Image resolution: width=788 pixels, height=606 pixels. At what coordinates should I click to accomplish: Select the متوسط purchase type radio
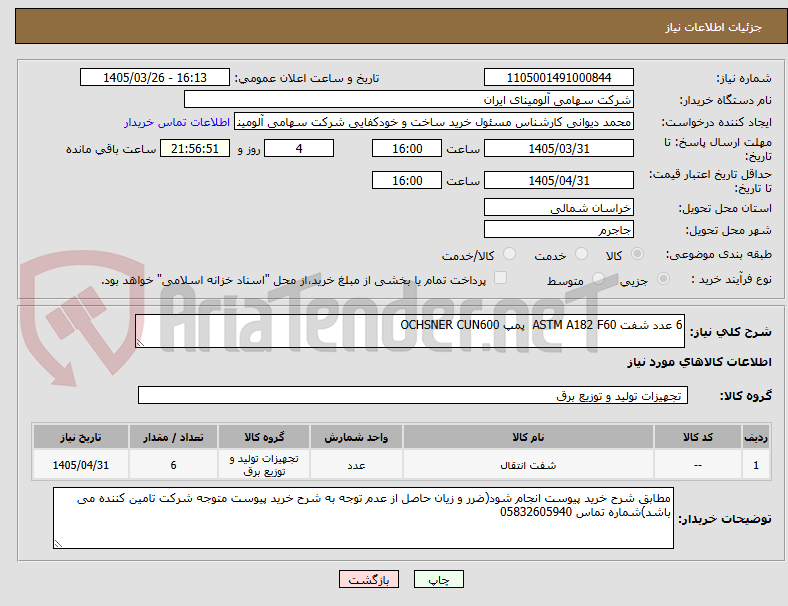click(598, 279)
